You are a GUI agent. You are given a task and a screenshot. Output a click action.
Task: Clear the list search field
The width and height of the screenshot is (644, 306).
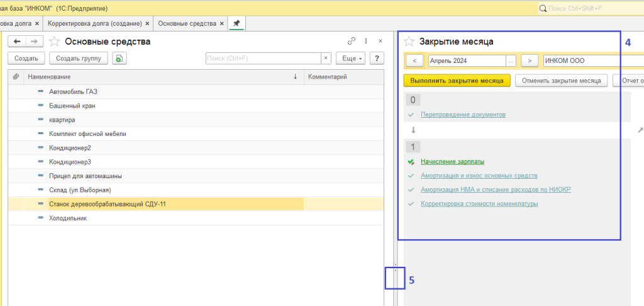(x=326, y=58)
